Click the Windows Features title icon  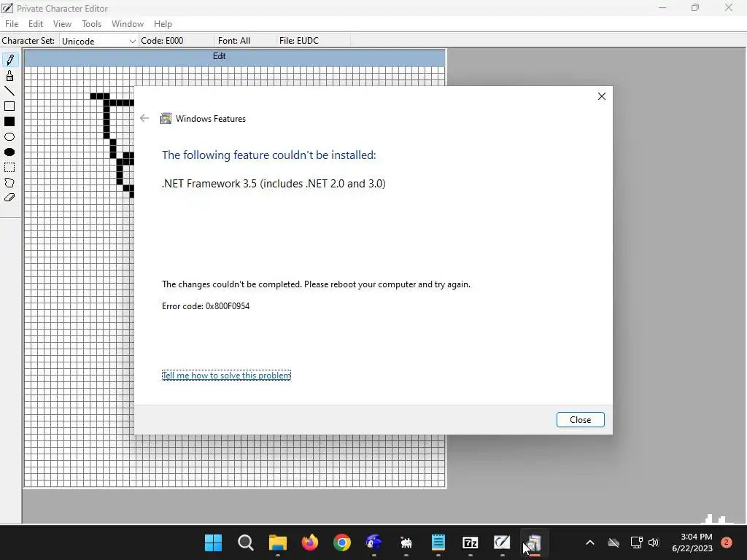(166, 119)
